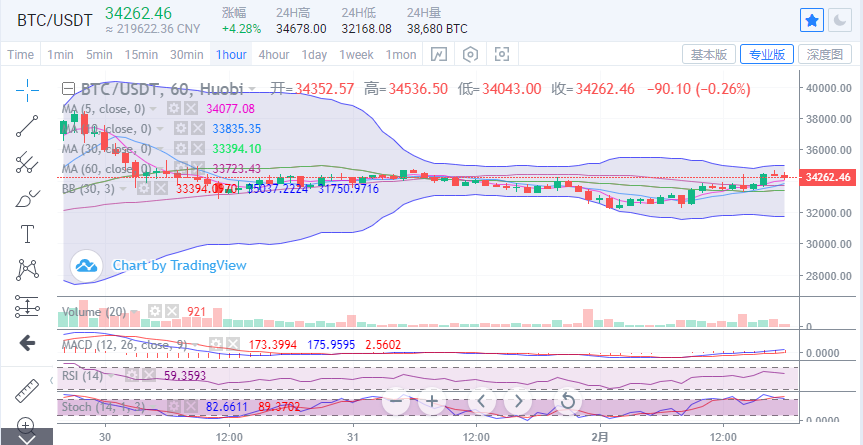This screenshot has height=445, width=863.
Task: Open Volume indicator settings gear
Action: [x=156, y=312]
